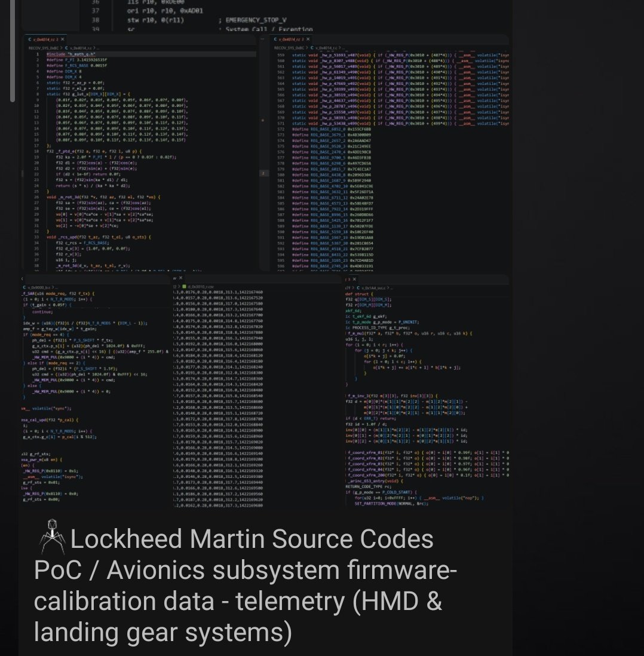Open the top-right screenshot with REG_BASE defines
Image resolution: width=644 pixels, height=656 pixels.
[384, 153]
